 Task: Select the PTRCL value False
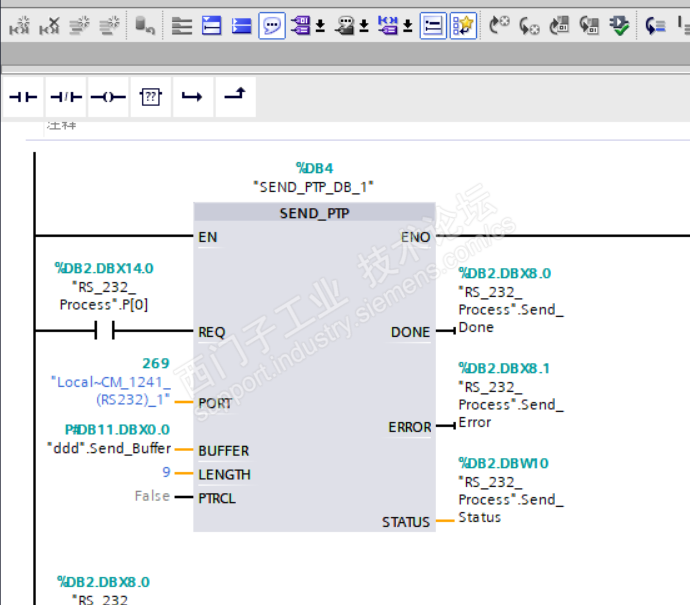(x=152, y=496)
